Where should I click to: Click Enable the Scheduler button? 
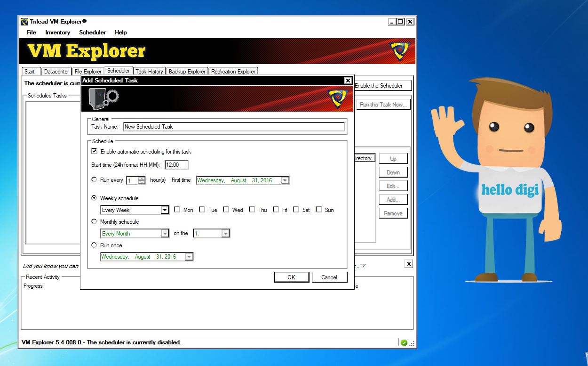click(x=382, y=86)
